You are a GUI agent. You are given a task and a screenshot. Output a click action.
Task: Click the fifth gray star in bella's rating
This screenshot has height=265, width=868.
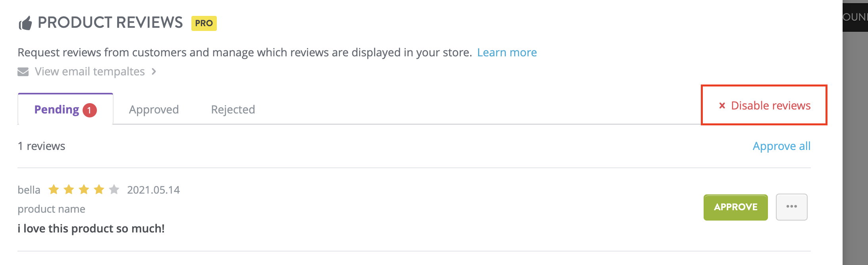114,190
